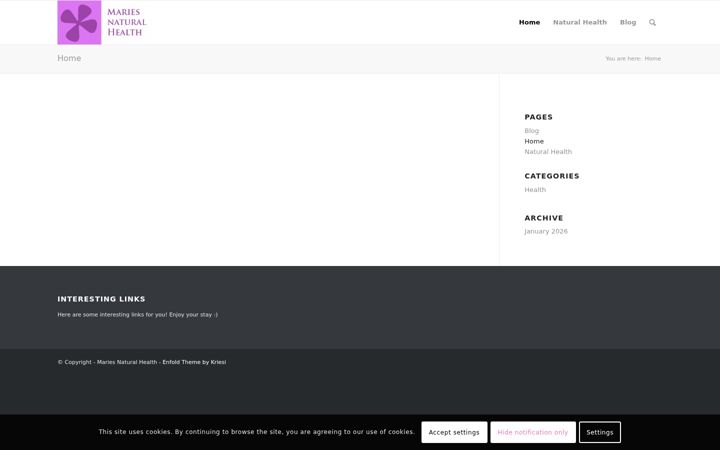Viewport: 720px width, 450px height.
Task: Click the Home page title heading
Action: pyautogui.click(x=69, y=58)
